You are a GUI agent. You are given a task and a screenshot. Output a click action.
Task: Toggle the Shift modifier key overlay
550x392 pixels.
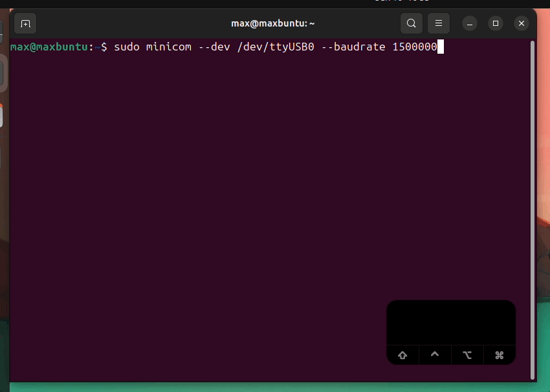pos(402,355)
